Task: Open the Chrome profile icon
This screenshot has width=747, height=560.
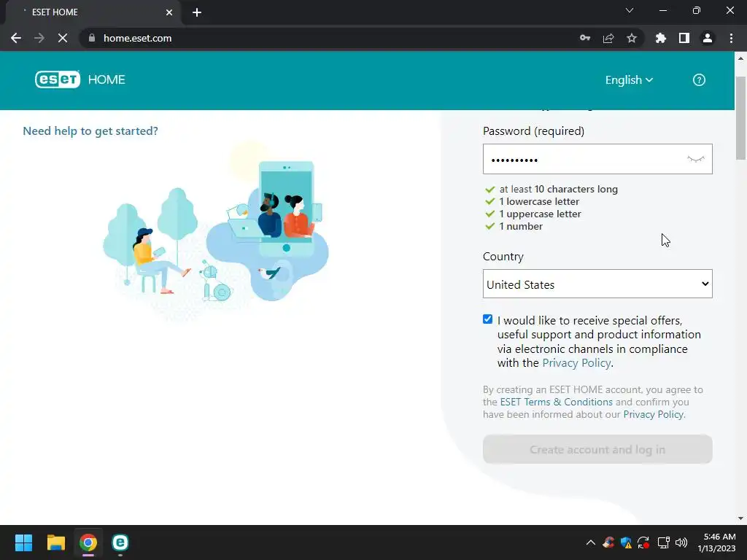Action: pyautogui.click(x=708, y=38)
